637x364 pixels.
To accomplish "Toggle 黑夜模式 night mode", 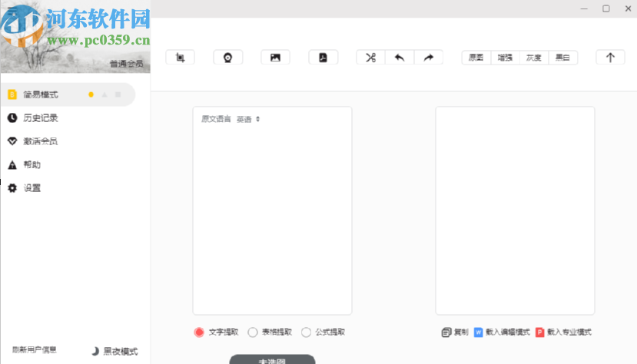I will tap(114, 350).
